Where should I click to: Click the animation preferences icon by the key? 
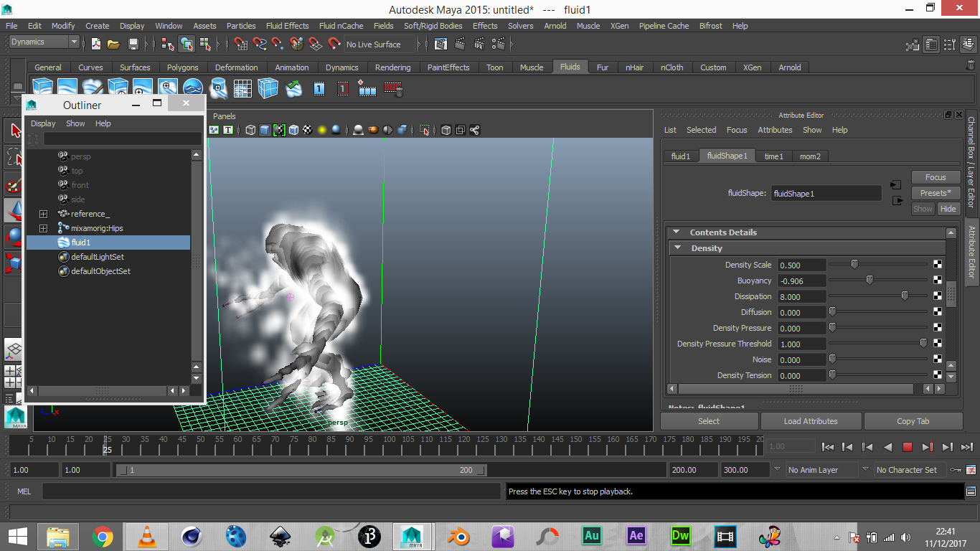(972, 470)
